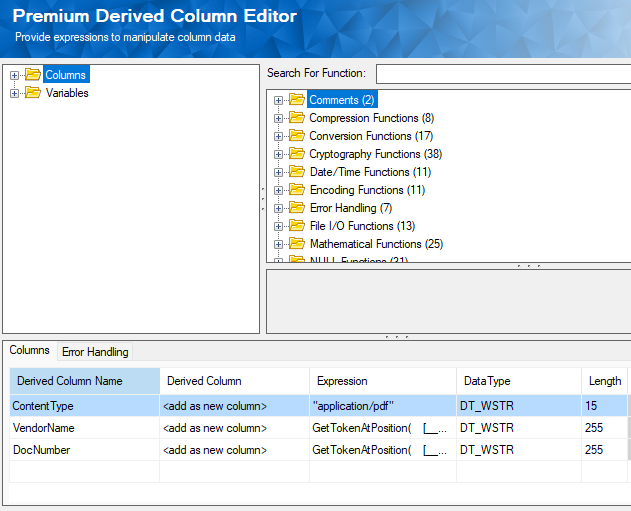The height and width of the screenshot is (511, 631).
Task: Switch to the Columns tab in grid
Action: point(29,350)
